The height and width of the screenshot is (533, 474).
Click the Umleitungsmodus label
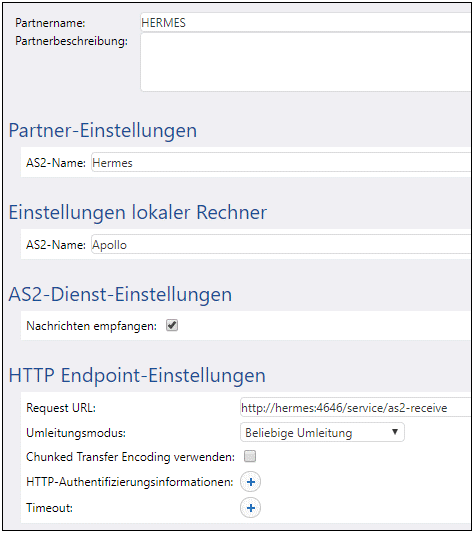(76, 433)
